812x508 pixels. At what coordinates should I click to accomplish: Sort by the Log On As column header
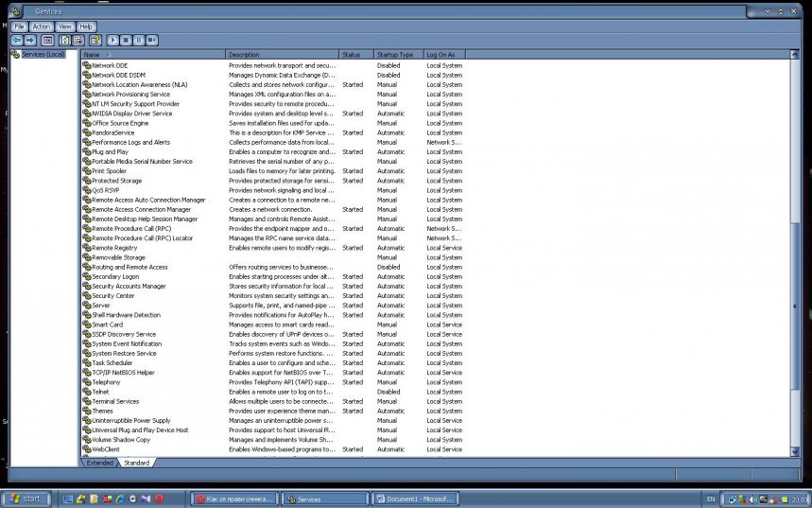pos(444,55)
